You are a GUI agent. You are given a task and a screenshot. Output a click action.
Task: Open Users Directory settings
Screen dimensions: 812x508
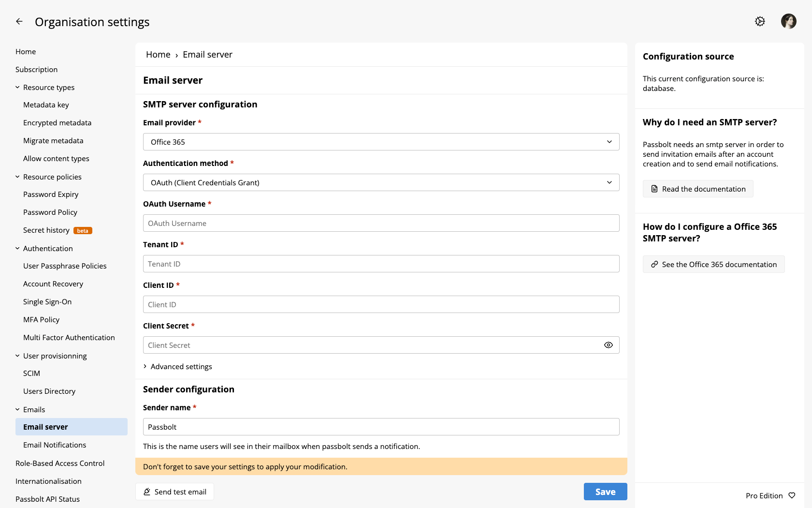49,391
